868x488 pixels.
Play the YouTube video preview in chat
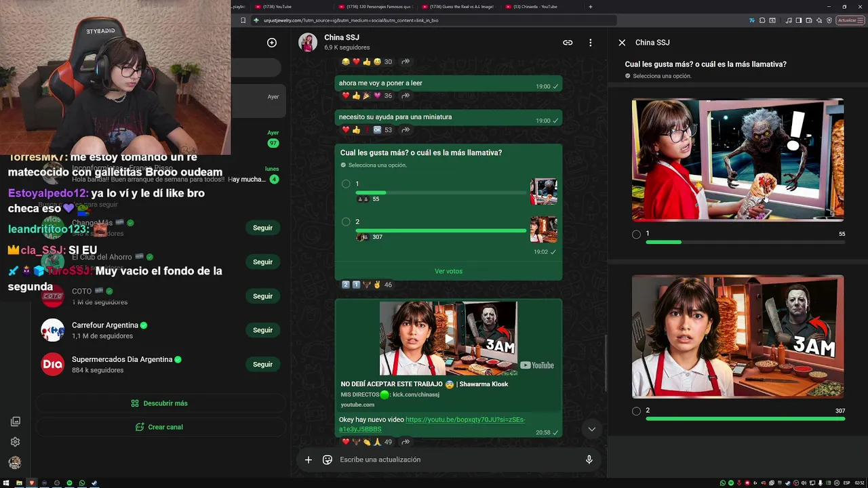tap(448, 338)
